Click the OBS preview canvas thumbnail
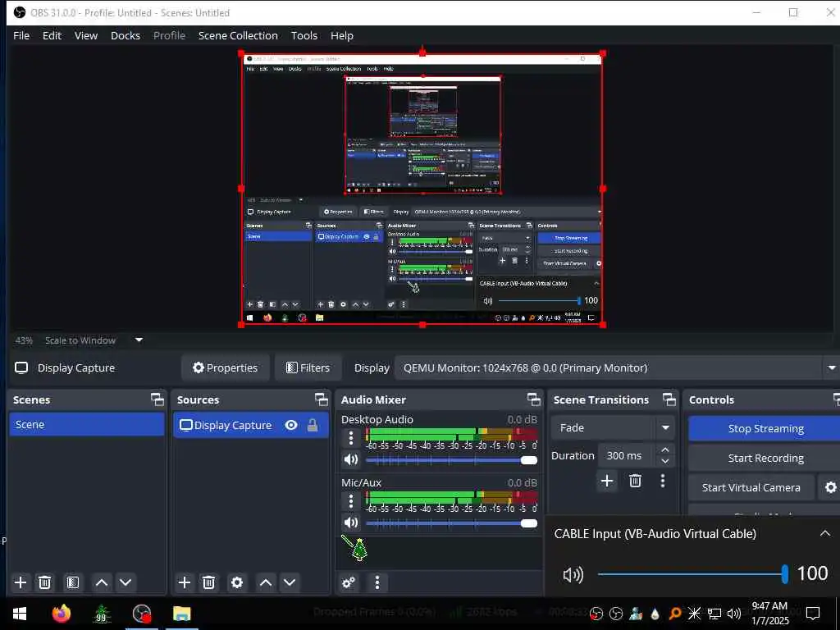Viewport: 840px width, 630px height. point(422,189)
